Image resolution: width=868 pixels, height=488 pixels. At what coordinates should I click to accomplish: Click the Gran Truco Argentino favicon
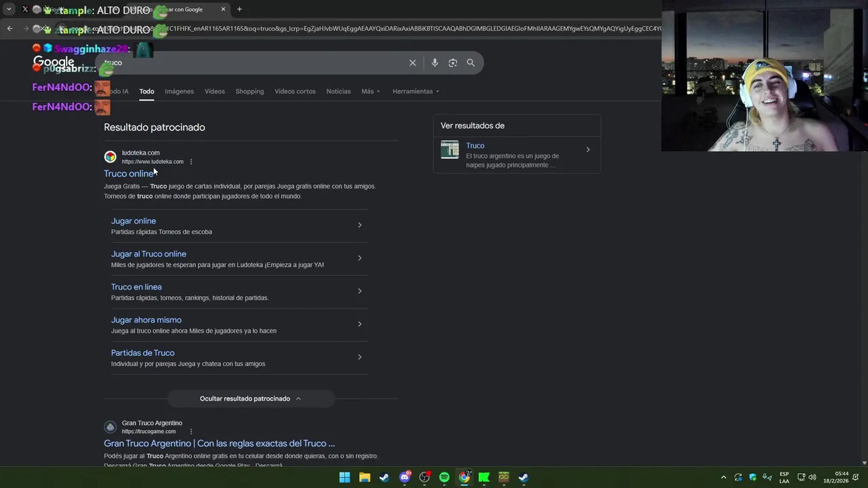click(110, 427)
